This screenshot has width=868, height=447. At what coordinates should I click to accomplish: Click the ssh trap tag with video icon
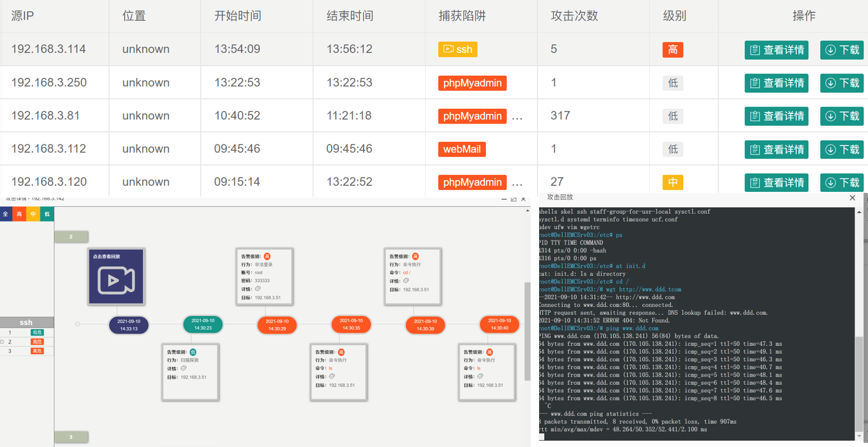click(x=458, y=50)
